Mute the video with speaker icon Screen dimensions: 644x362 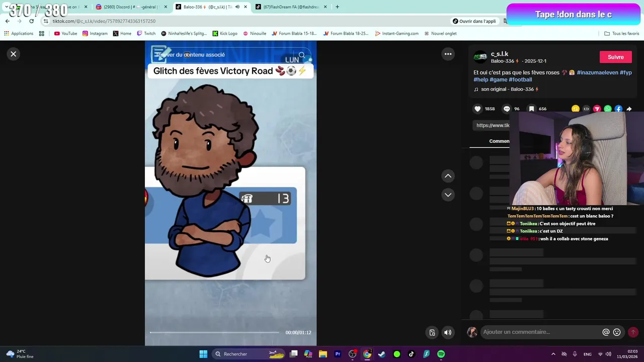pyautogui.click(x=447, y=332)
